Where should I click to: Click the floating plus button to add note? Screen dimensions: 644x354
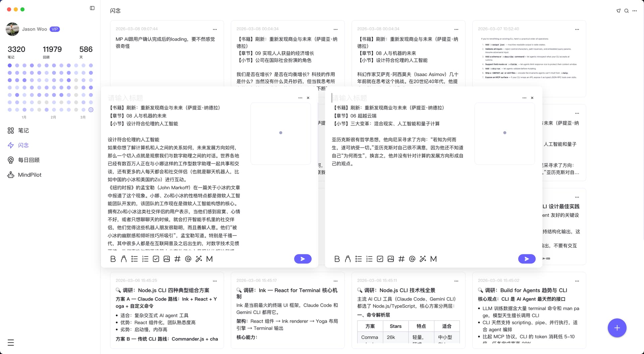coord(617,328)
